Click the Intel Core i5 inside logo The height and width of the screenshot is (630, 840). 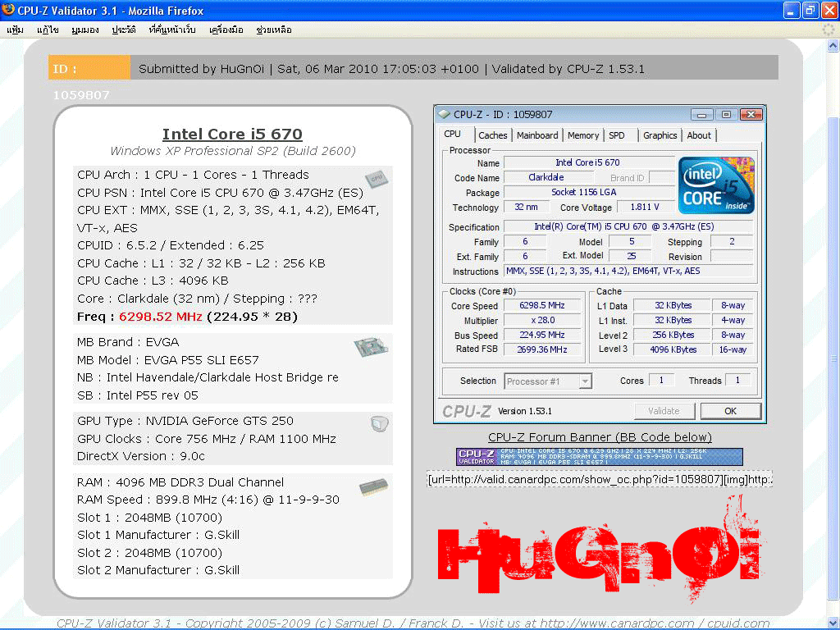pyautogui.click(x=716, y=185)
